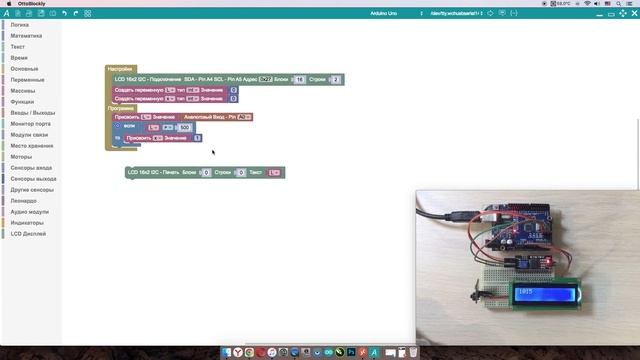Click the Блоки field with value 16
This screenshot has height=360, width=640.
coord(300,80)
